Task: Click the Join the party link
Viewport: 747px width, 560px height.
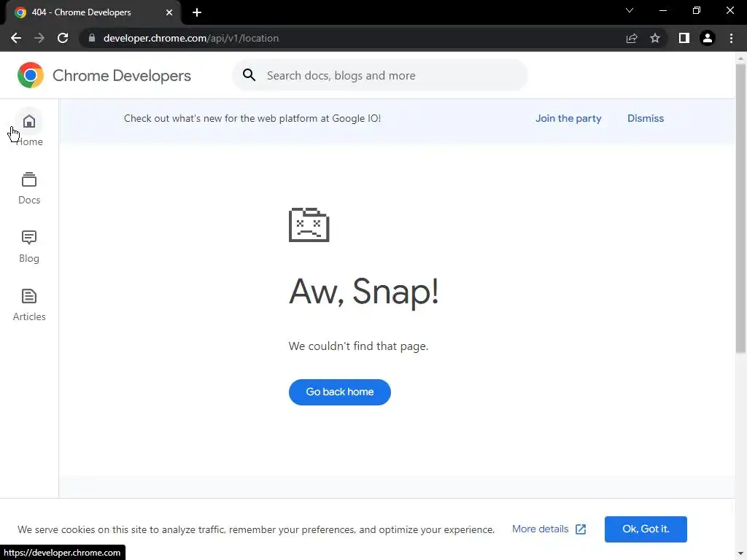Action: click(568, 118)
